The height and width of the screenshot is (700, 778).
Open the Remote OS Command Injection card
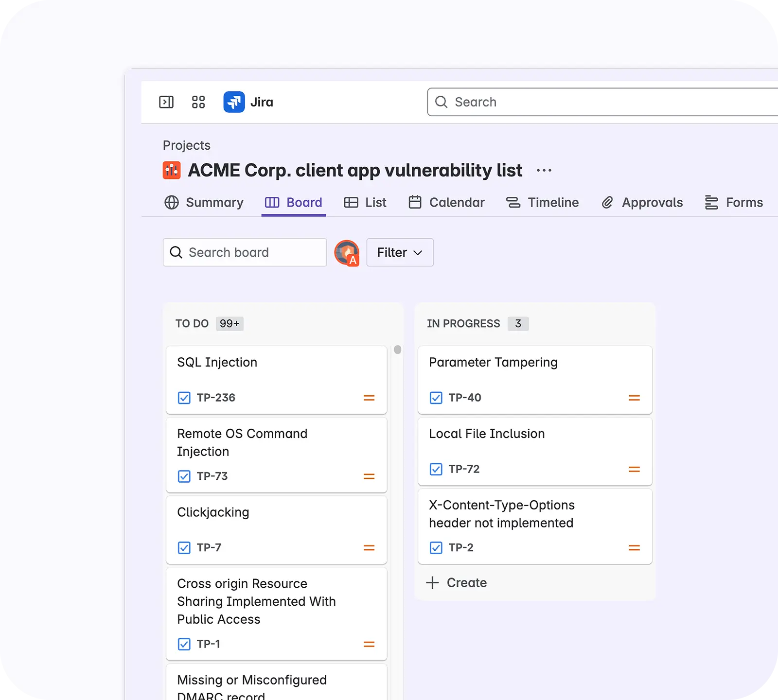(x=276, y=455)
